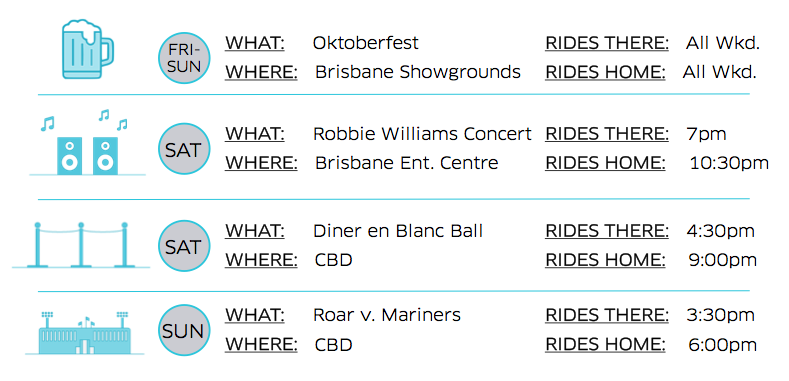Select the SAT badge beside Diner en Blanc
This screenshot has width=789, height=381.
point(184,246)
